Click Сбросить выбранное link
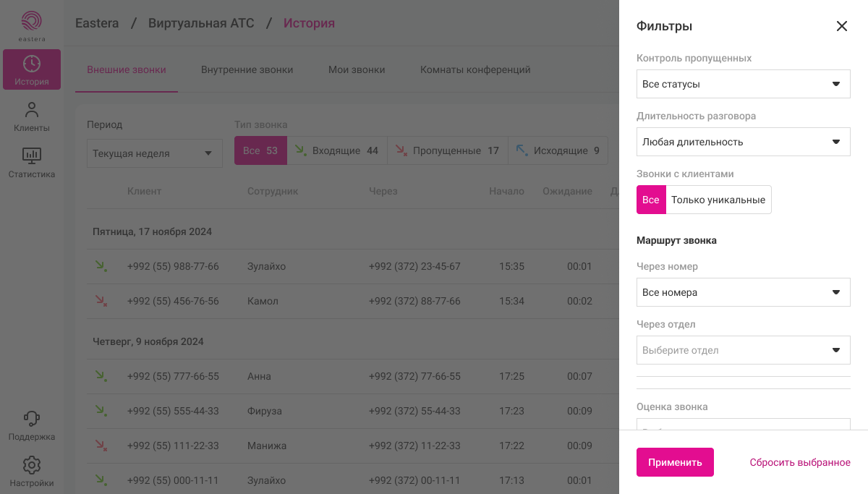This screenshot has height=494, width=868. tap(799, 462)
